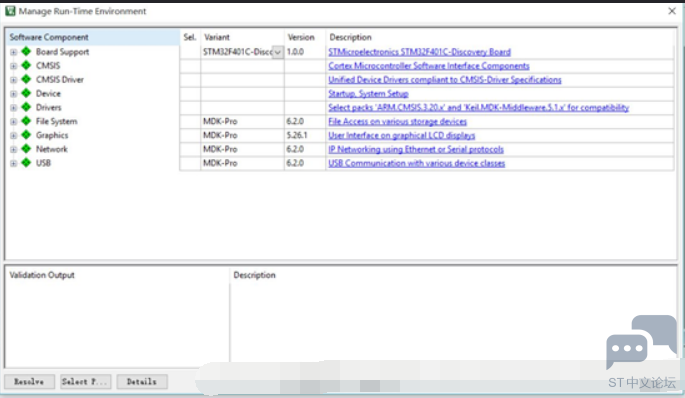This screenshot has height=398, width=685.
Task: Click the green diamond icon beside Board Support
Action: (x=26, y=52)
